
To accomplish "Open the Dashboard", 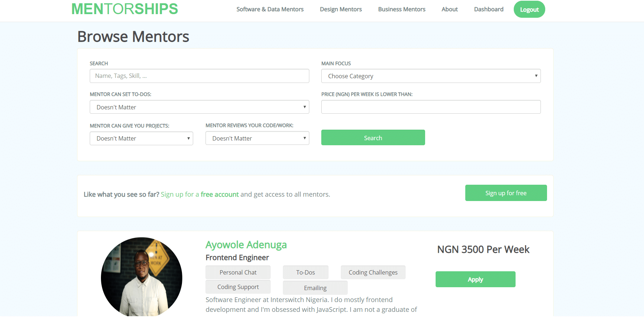I will (489, 9).
